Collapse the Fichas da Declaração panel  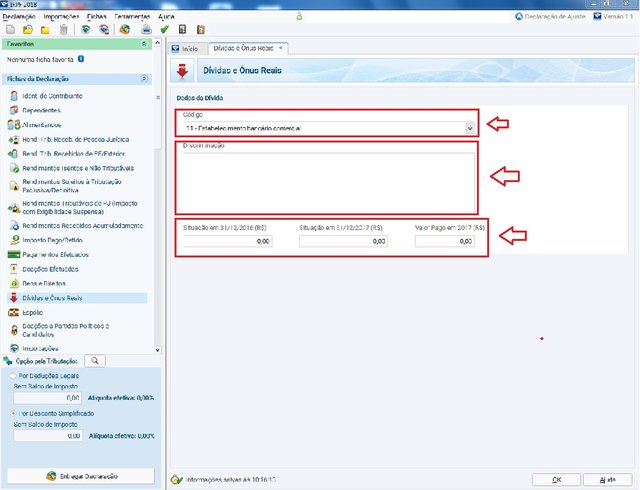click(146, 78)
